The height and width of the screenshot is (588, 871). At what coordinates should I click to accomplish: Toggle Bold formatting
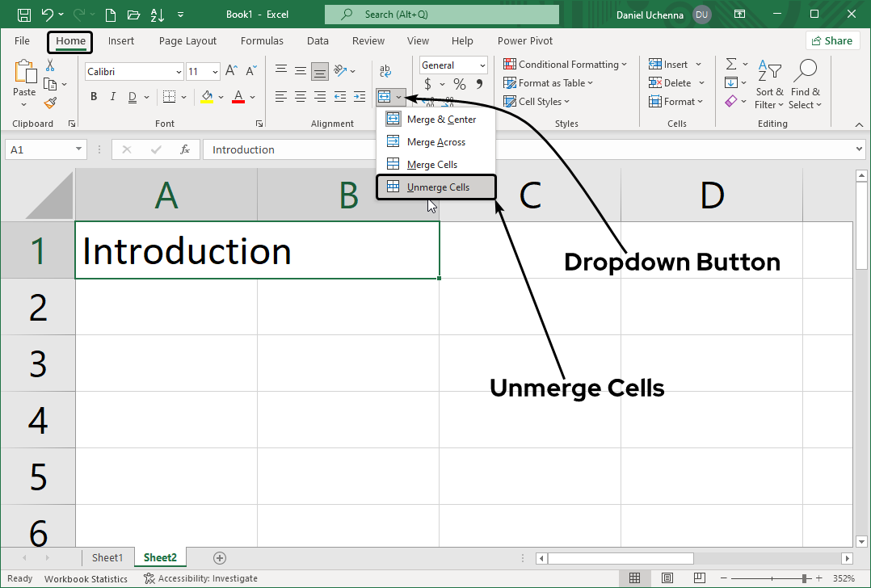[94, 97]
